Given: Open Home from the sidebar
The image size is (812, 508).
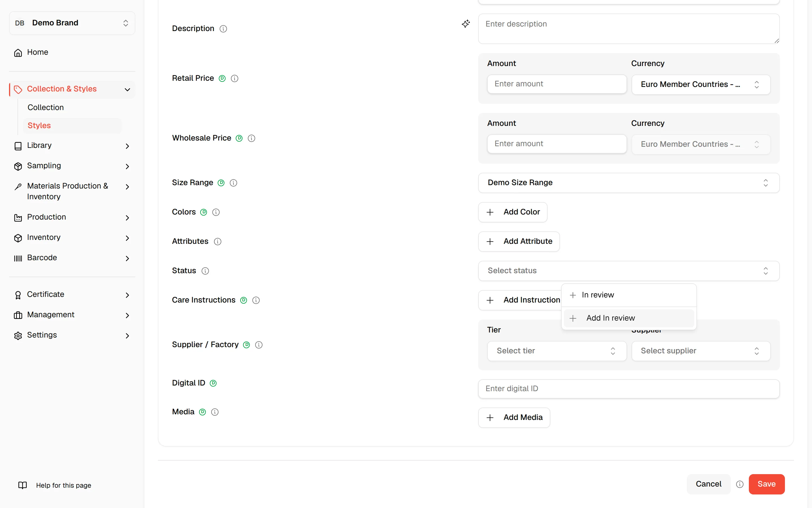Looking at the screenshot, I should 72,52.
